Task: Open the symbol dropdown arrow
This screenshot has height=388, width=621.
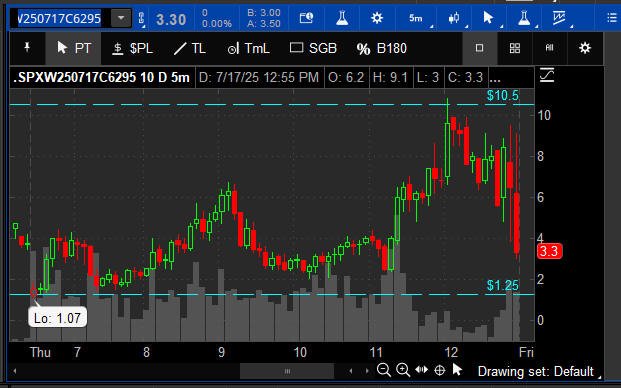Action: [121, 18]
